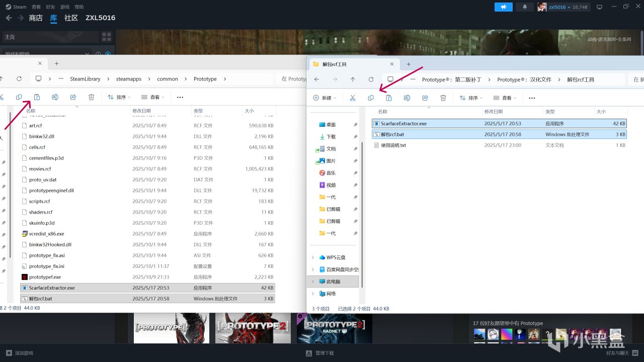Click the Copy icon in the 解包rcf工具 window
This screenshot has width=644, height=362.
(371, 98)
